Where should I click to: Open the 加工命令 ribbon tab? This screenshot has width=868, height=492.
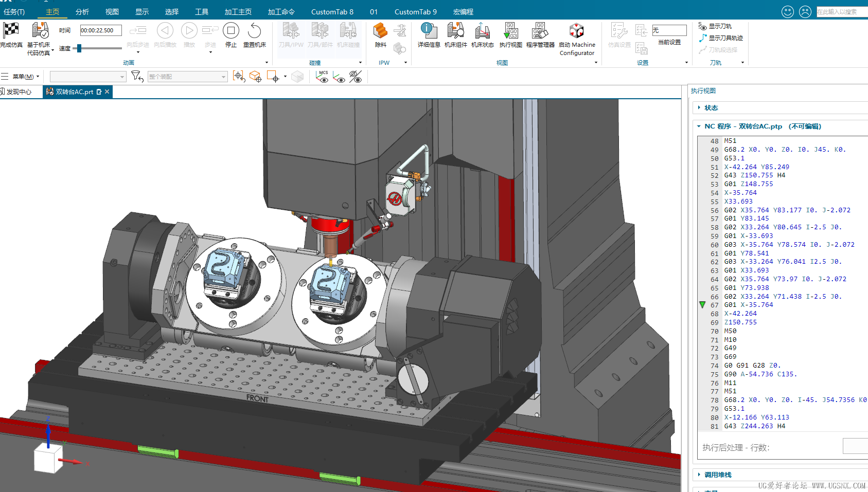click(281, 12)
